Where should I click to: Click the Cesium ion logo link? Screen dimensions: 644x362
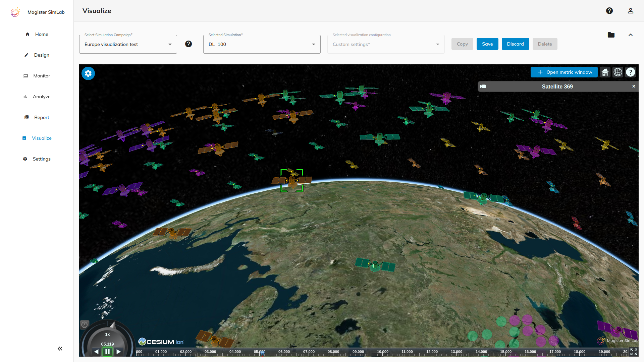tap(161, 342)
